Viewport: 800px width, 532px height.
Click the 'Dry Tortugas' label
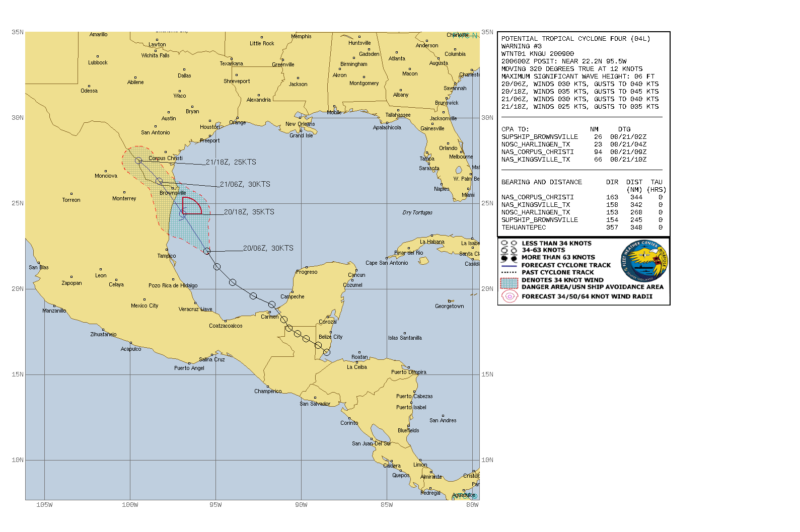click(x=417, y=212)
